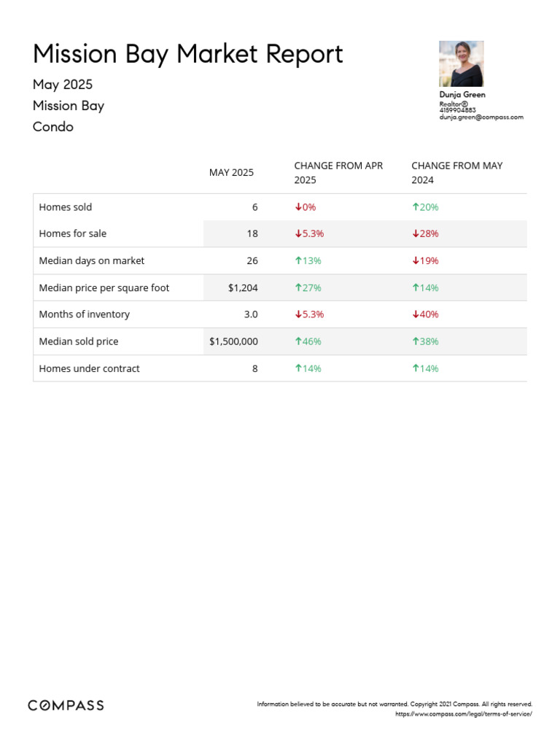Click the red down arrow beside 40%
The width and height of the screenshot is (560, 747).
(x=415, y=314)
